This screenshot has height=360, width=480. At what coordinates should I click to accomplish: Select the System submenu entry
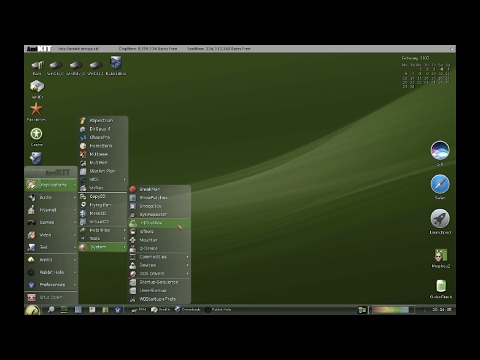[x=103, y=247]
